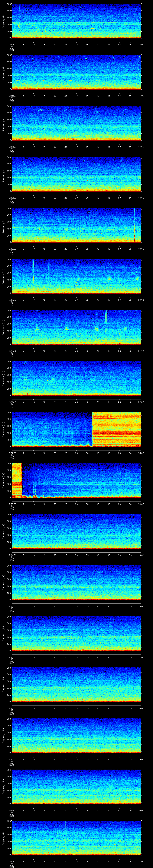Click the loud broadband burst in 19:22:00 spectrogram

pos(116,429)
